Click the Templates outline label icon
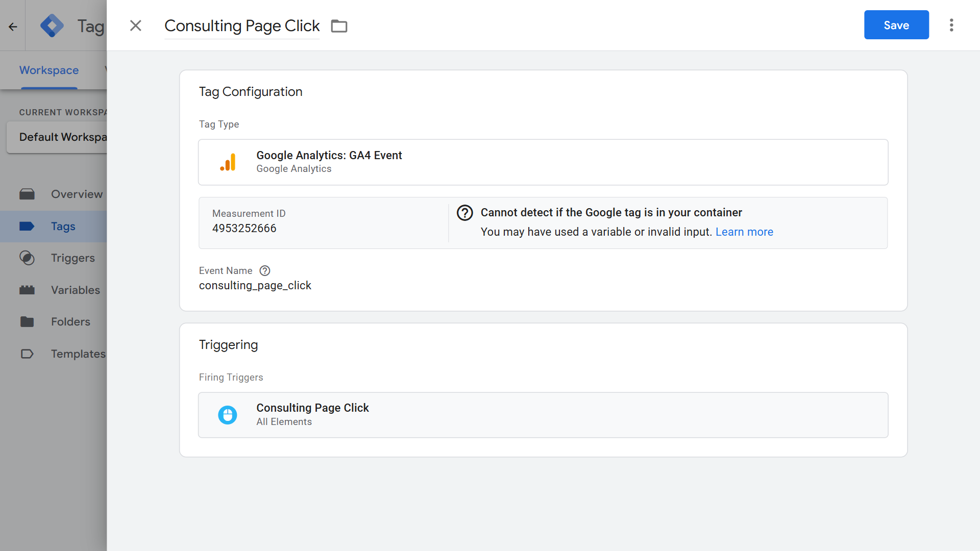Image resolution: width=980 pixels, height=551 pixels. (27, 354)
